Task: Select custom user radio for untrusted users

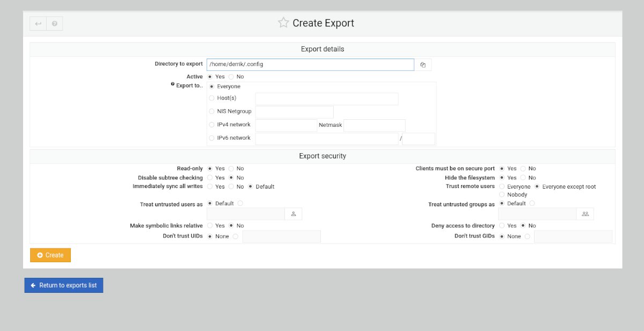Action: 240,204
